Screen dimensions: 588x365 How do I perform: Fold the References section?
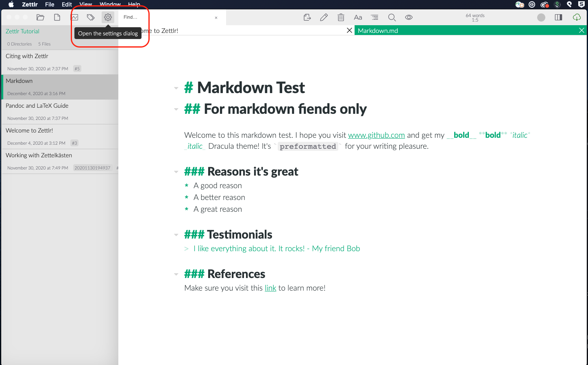(176, 274)
